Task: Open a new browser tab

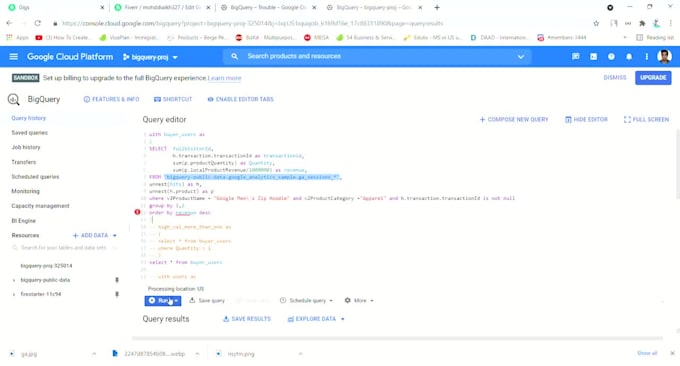Action: [437, 7]
